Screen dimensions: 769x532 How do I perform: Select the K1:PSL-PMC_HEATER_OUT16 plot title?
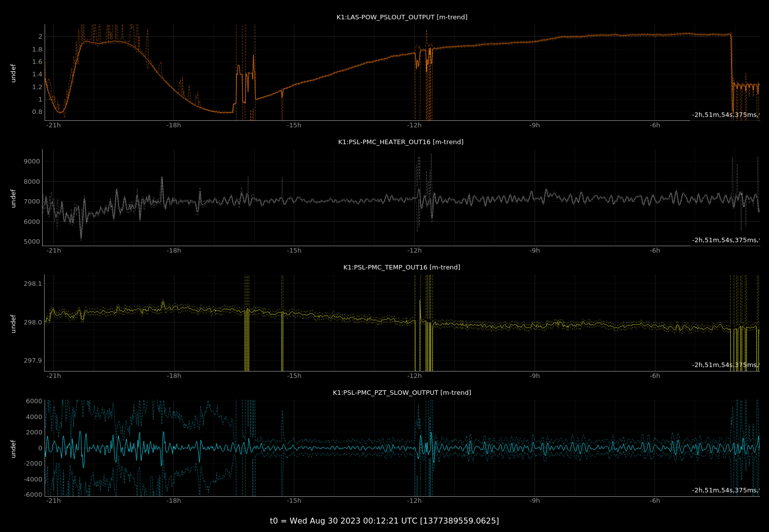pos(400,142)
